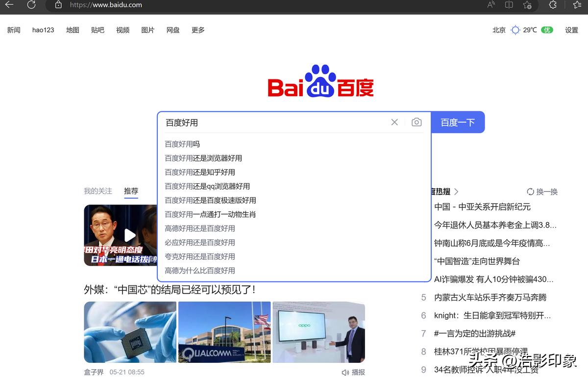This screenshot has height=379, width=588.
Task: Open the 更多 menu
Action: [197, 30]
